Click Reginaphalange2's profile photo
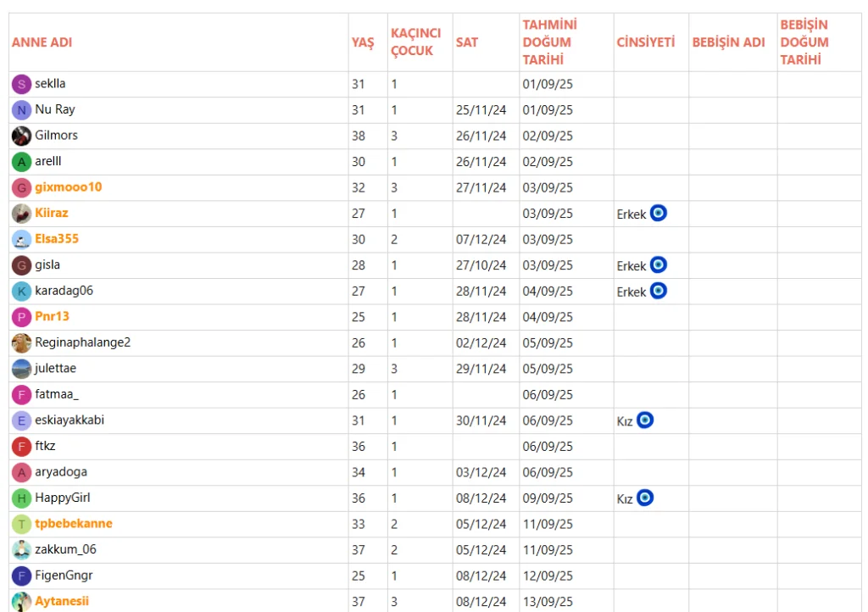This screenshot has width=868, height=612. pos(22,343)
